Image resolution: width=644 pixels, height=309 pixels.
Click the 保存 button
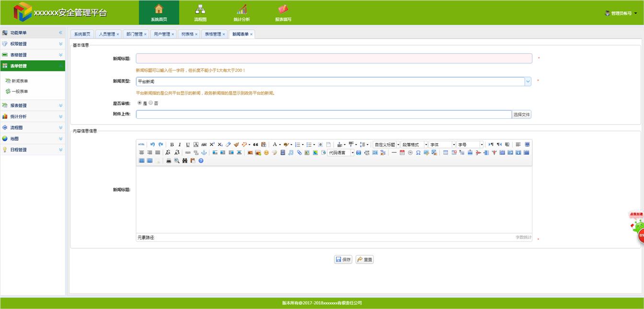click(343, 260)
